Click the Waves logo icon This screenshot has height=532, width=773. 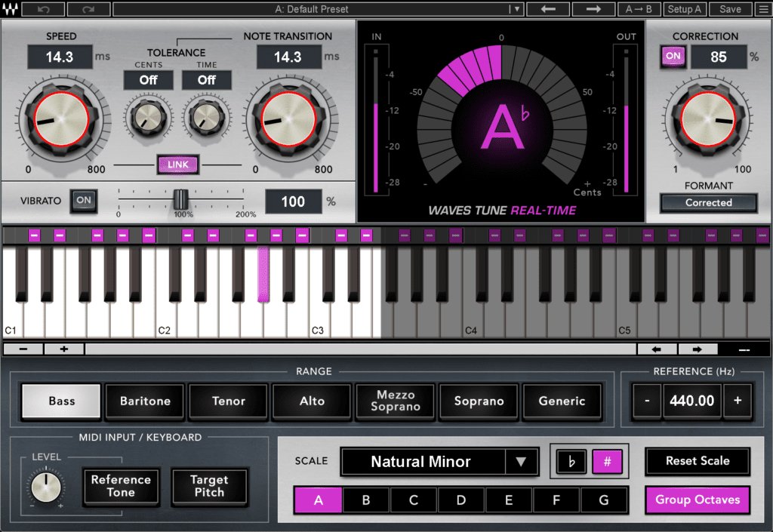(11, 9)
